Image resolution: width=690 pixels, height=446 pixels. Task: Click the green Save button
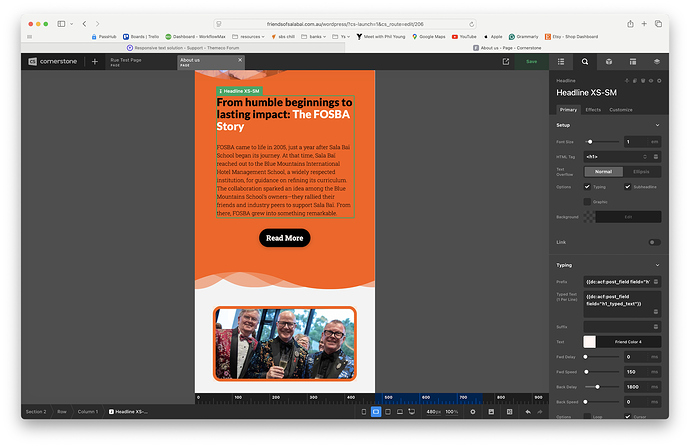pyautogui.click(x=532, y=62)
